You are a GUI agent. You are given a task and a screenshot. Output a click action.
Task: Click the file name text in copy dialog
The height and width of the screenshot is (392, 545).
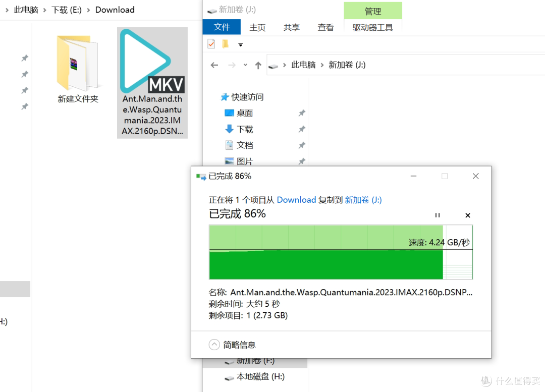pos(351,292)
